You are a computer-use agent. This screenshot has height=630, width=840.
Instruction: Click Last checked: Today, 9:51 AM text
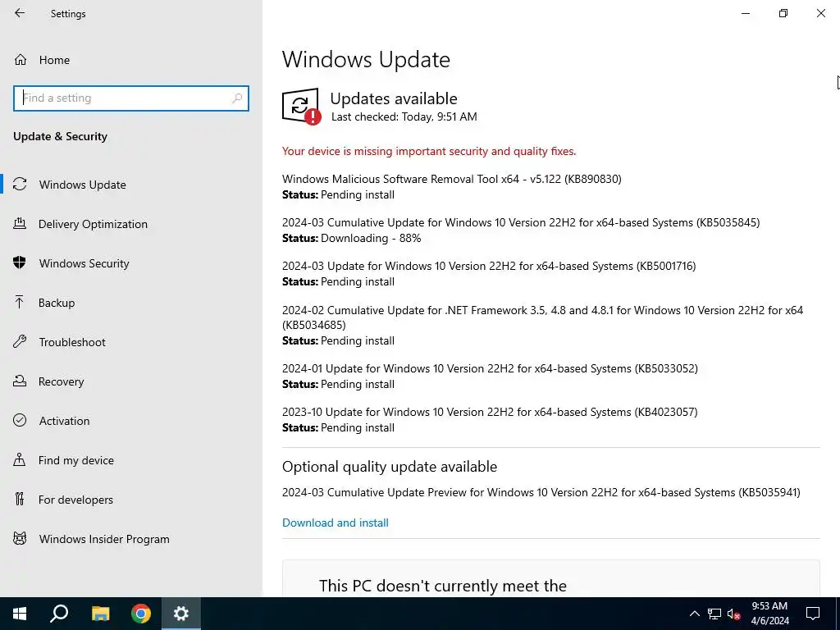tap(404, 116)
